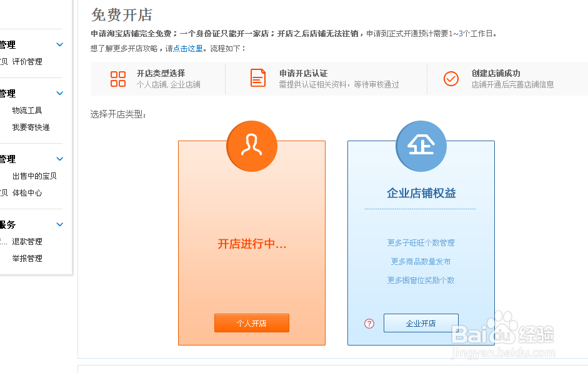Click the orange 个人开店 button

coord(252,323)
